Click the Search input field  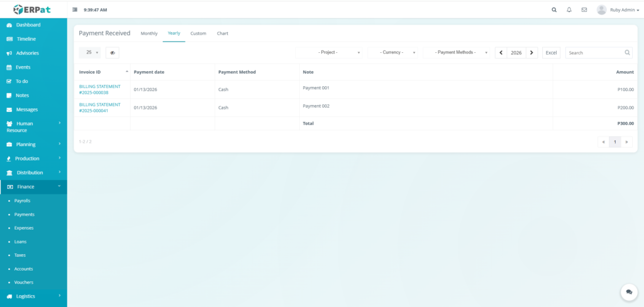click(x=594, y=53)
